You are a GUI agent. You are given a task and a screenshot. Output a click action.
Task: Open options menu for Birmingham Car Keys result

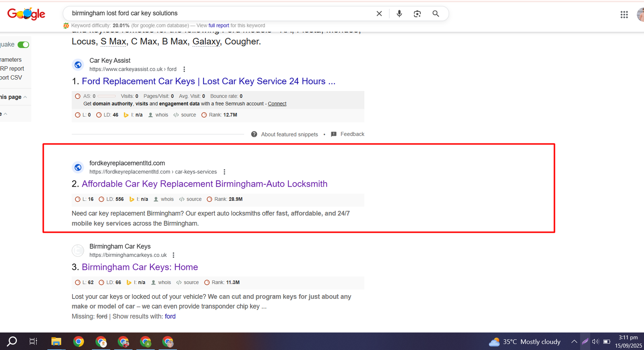pyautogui.click(x=173, y=255)
